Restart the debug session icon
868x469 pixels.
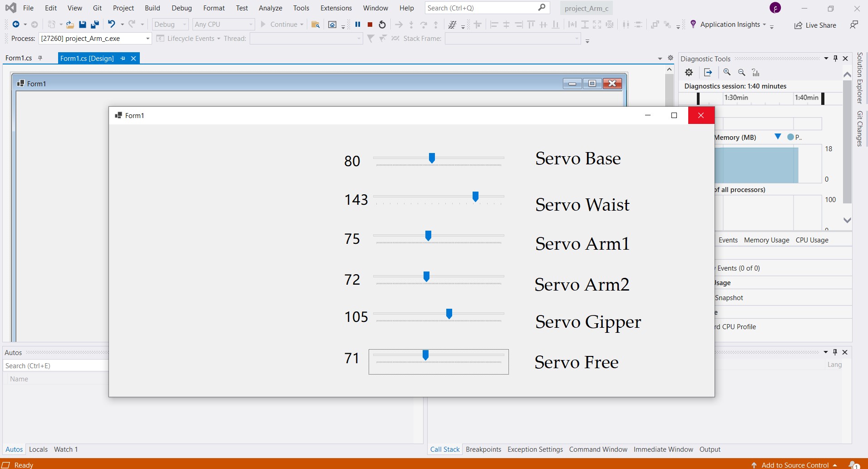tap(382, 25)
